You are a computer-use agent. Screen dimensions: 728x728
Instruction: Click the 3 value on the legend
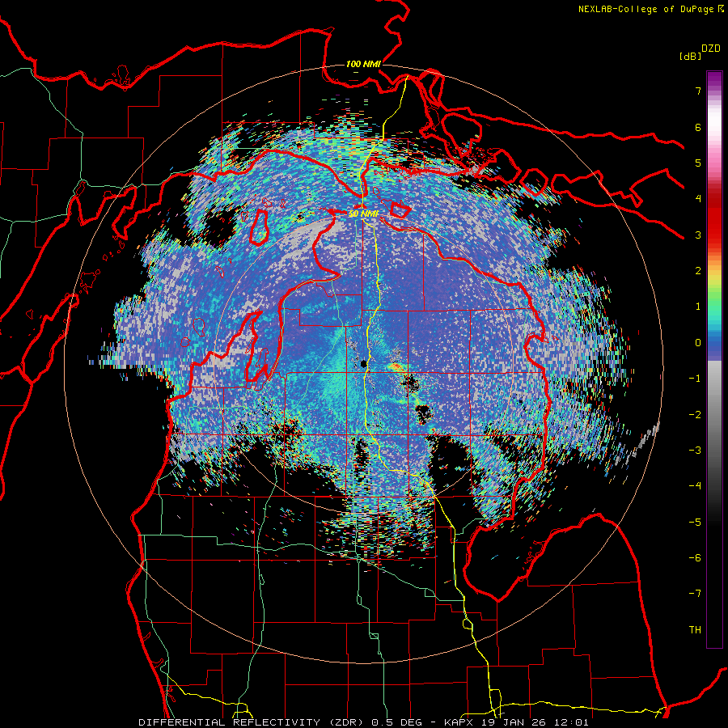(698, 235)
